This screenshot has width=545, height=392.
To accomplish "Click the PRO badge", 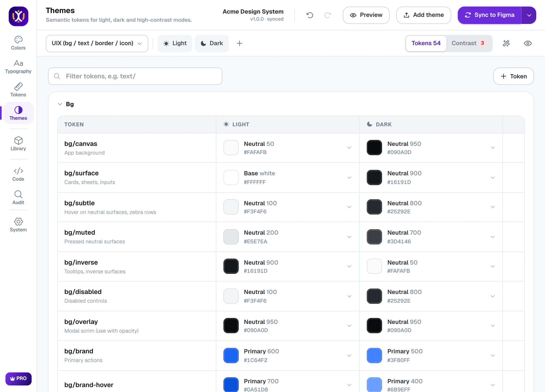I will (18, 379).
